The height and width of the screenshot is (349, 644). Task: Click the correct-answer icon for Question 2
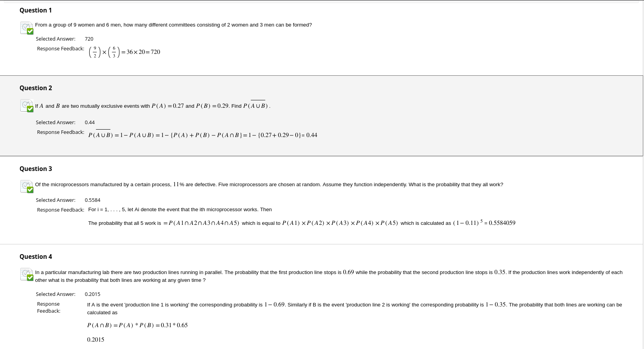(x=27, y=105)
